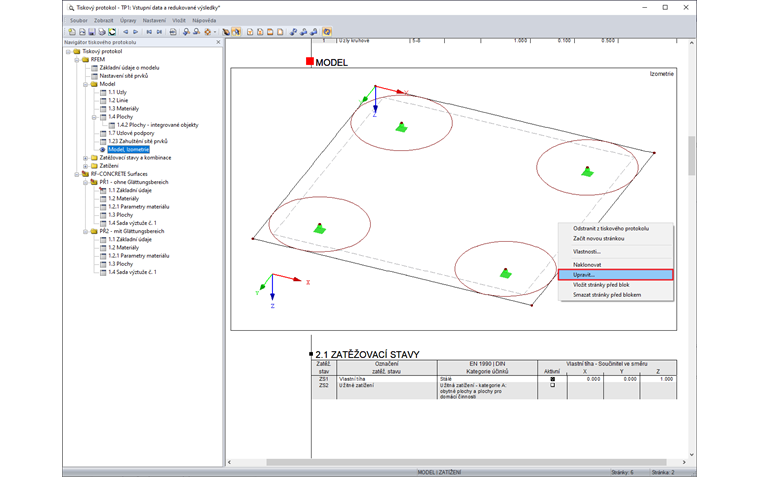
Task: Click the fourth blank page layout icon
Action: coord(280,32)
